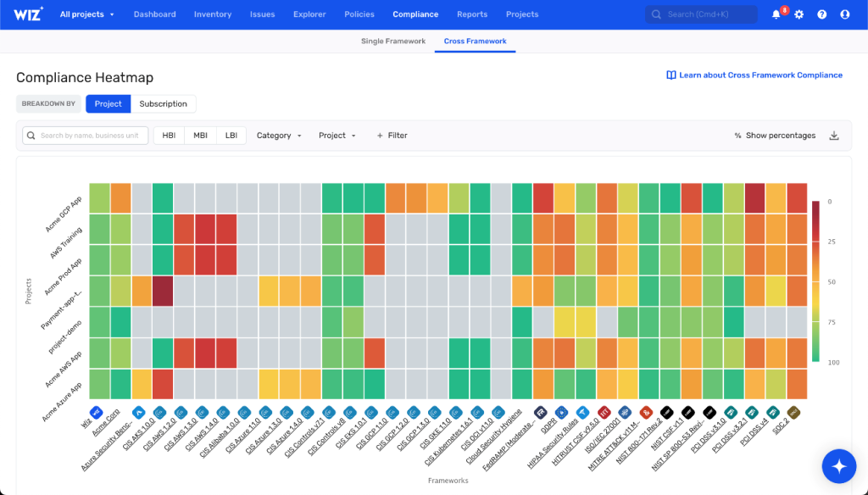The image size is (868, 495).
Task: Click the HITRUST CSF framework icon
Action: point(604,413)
